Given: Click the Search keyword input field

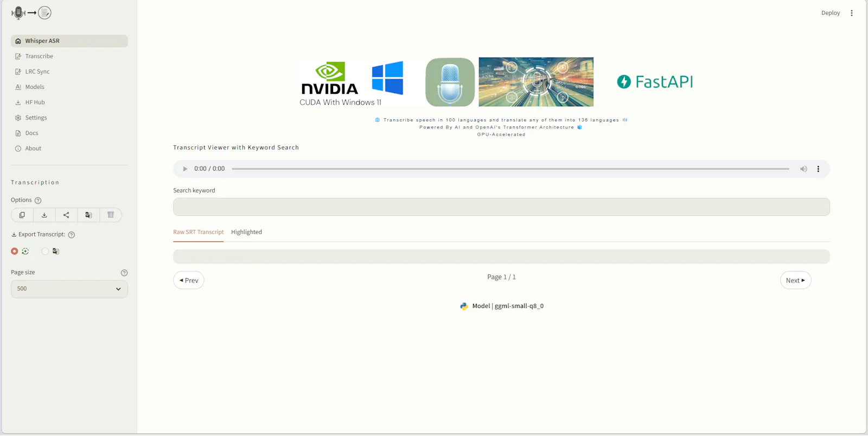Looking at the screenshot, I should [501, 207].
